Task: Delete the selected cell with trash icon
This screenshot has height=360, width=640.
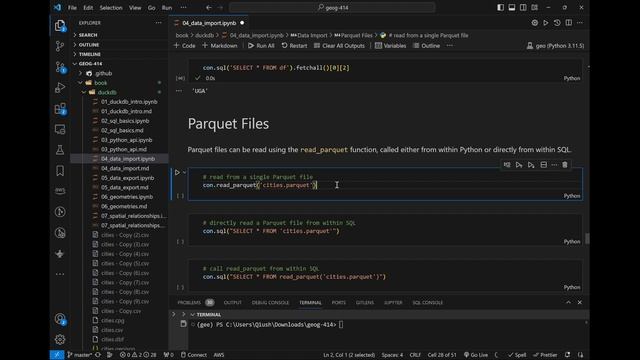Action: pos(565,165)
